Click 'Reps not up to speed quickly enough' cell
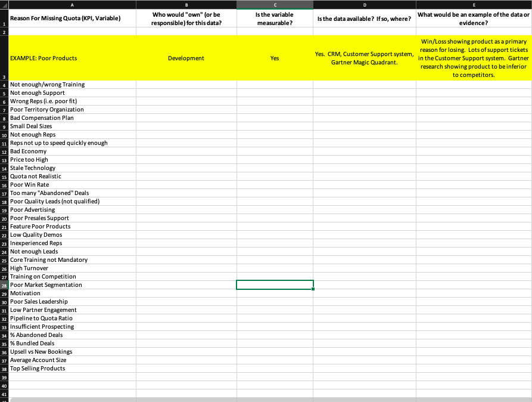The width and height of the screenshot is (532, 402). 72,143
